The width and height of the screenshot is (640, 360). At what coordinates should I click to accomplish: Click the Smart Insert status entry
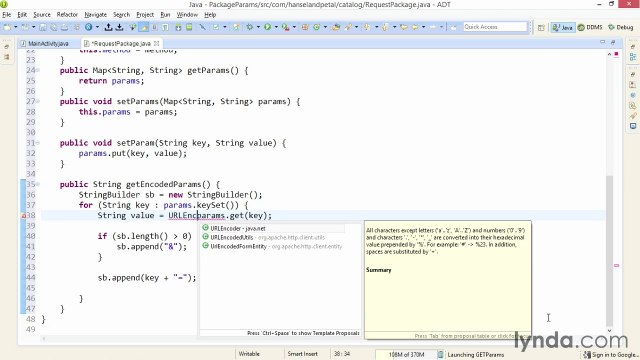coord(302,354)
